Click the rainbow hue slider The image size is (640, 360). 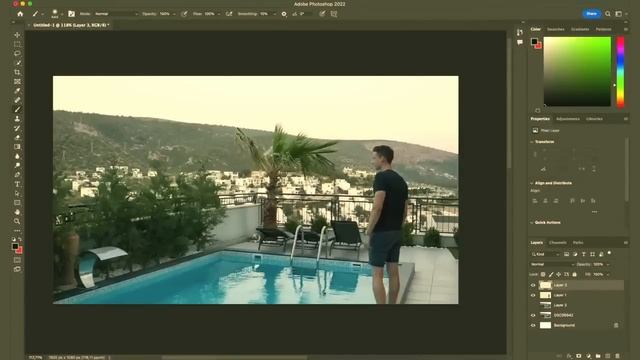pos(620,72)
